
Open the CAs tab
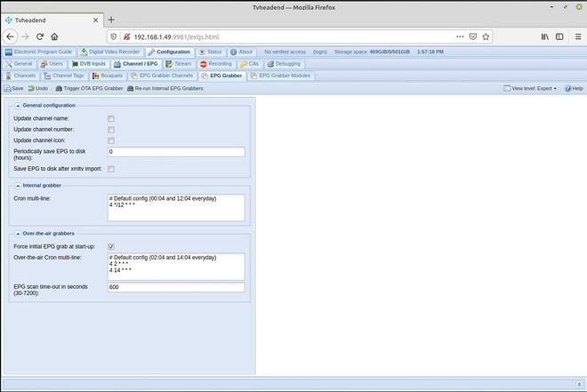tap(250, 64)
